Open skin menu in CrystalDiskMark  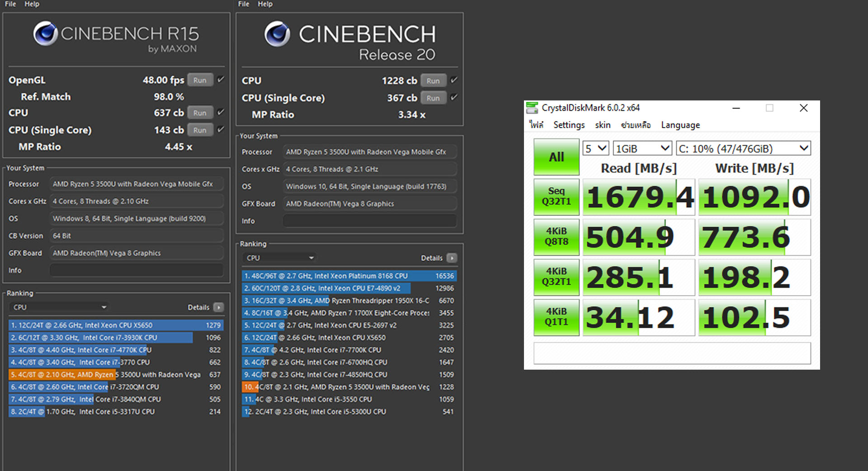click(x=603, y=125)
